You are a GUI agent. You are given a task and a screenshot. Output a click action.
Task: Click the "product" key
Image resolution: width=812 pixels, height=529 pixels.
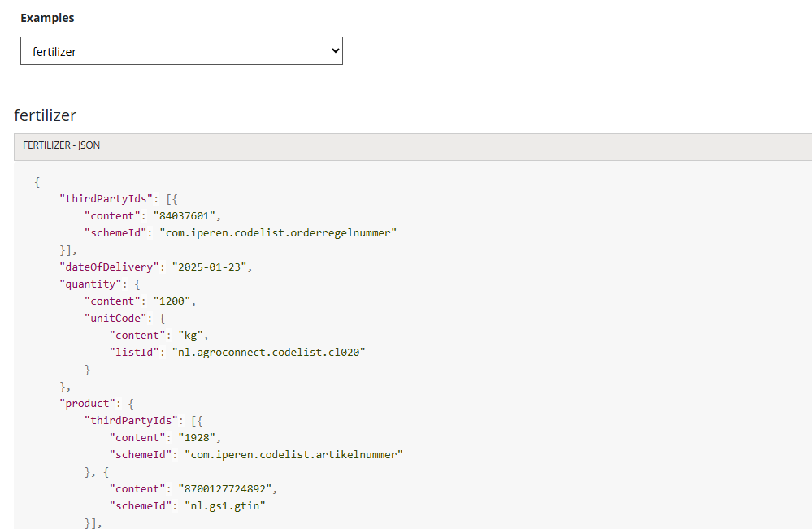coord(85,403)
